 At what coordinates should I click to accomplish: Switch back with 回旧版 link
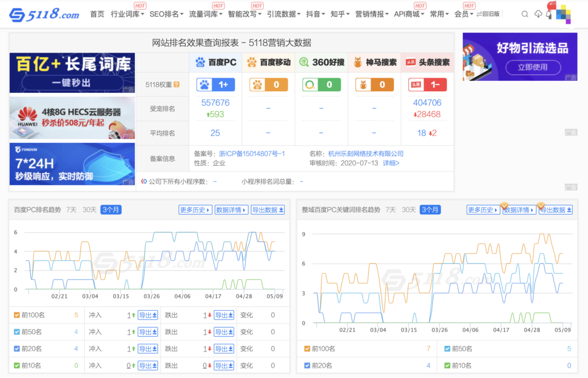coord(488,14)
